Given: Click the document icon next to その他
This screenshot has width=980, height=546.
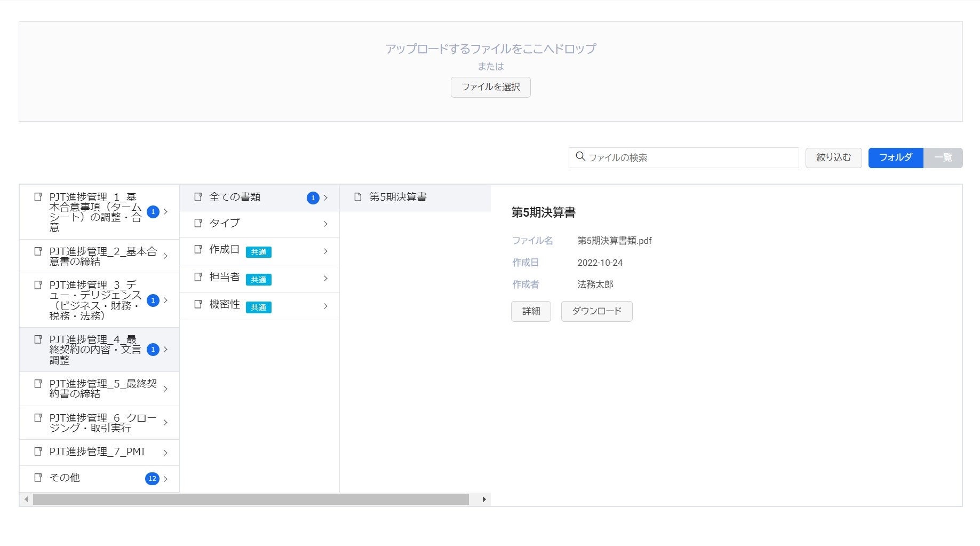Looking at the screenshot, I should click(37, 478).
